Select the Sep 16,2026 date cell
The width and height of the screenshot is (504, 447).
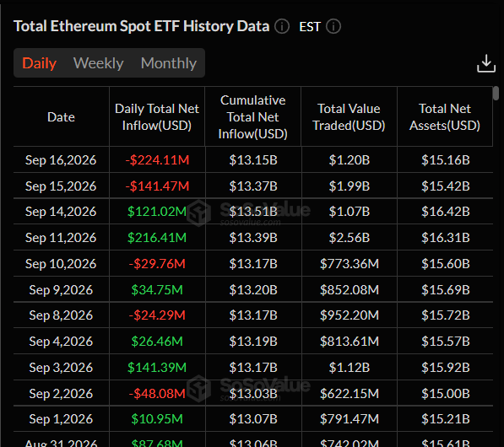click(x=61, y=160)
